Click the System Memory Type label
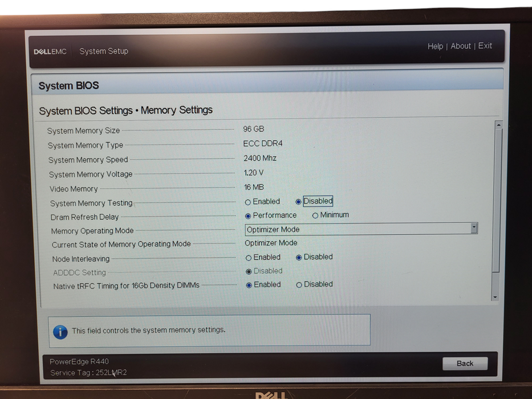This screenshot has height=399, width=532. (x=85, y=145)
